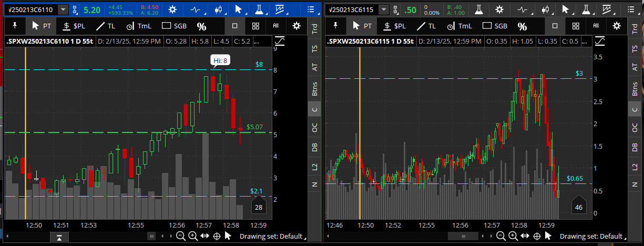
Task: Select the percent drawing tool in left chart
Action: tap(201, 26)
